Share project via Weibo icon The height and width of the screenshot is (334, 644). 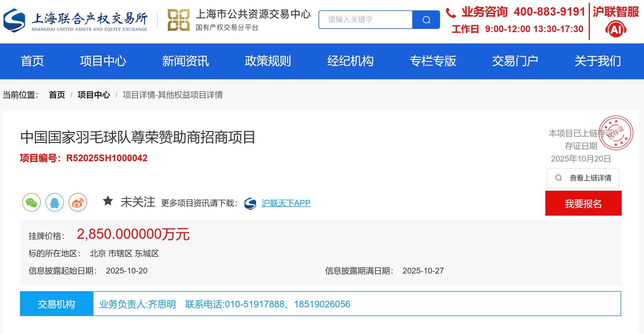pos(78,203)
